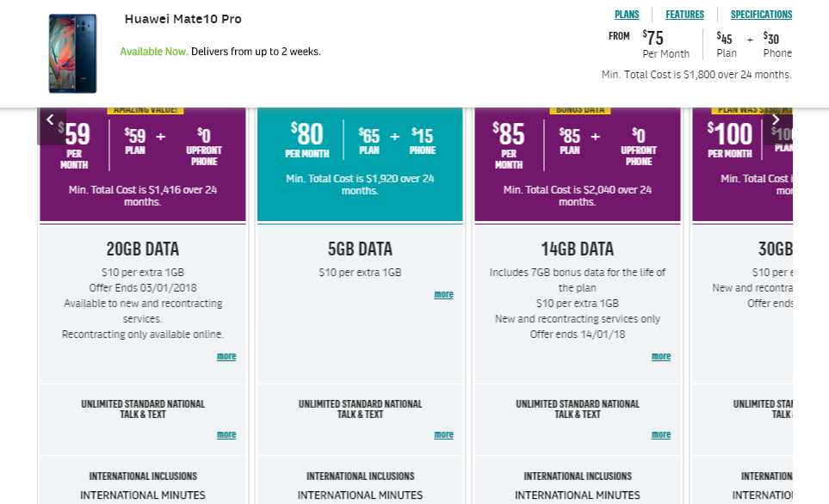Image resolution: width=829 pixels, height=504 pixels.
Task: Click 'Min. Total Cost is $2,040' text
Action: [x=578, y=195]
